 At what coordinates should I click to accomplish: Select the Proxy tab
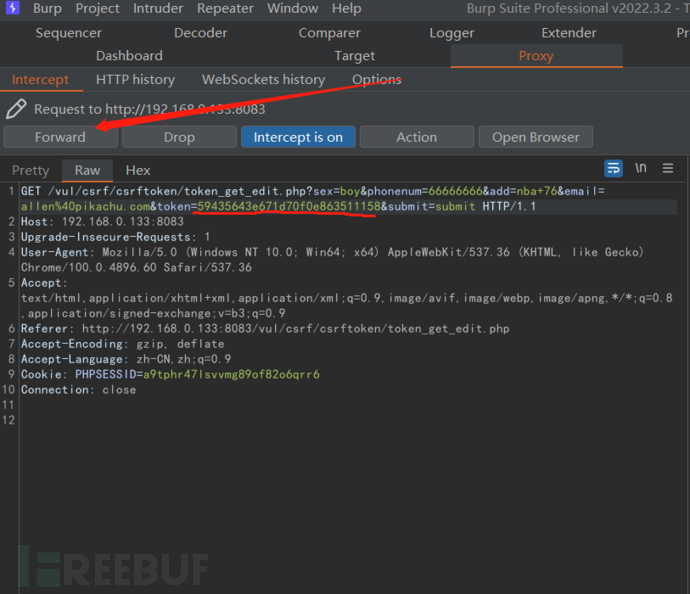pos(536,56)
